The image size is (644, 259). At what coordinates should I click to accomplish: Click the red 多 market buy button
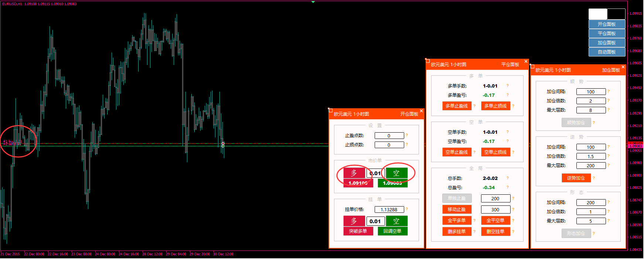tap(354, 173)
